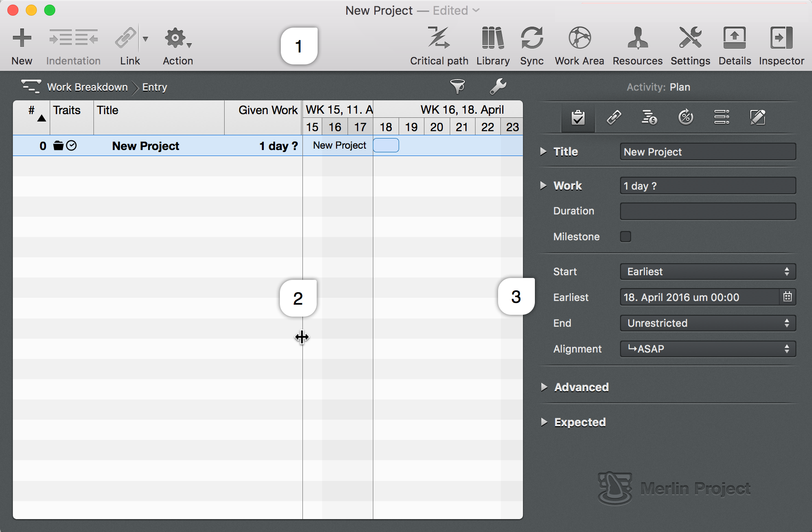Select the Plan inspector tab with clipboard icon

pos(578,118)
